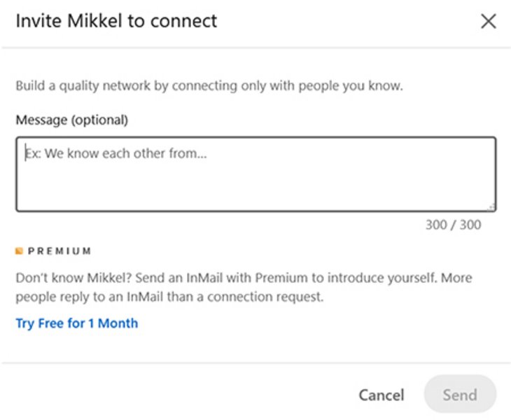Screen dimensions: 511x420
Task: Click the "Message (optional)" field label
Action: [71, 120]
